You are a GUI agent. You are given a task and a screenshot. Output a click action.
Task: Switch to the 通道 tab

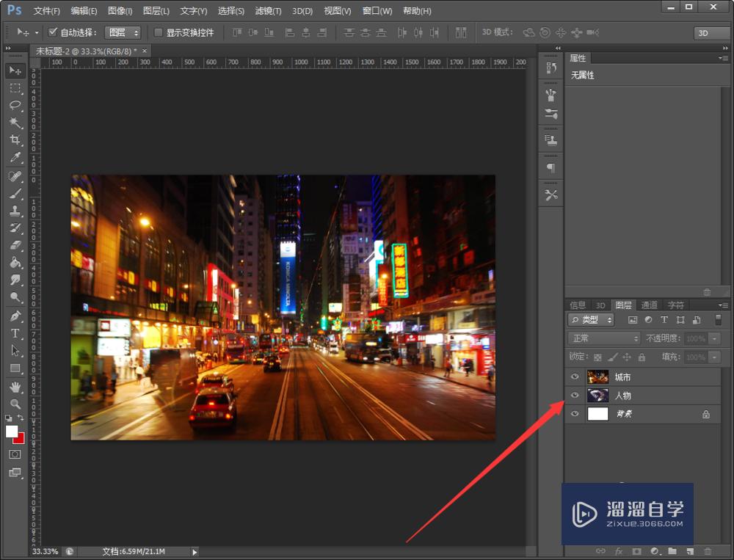pyautogui.click(x=650, y=305)
